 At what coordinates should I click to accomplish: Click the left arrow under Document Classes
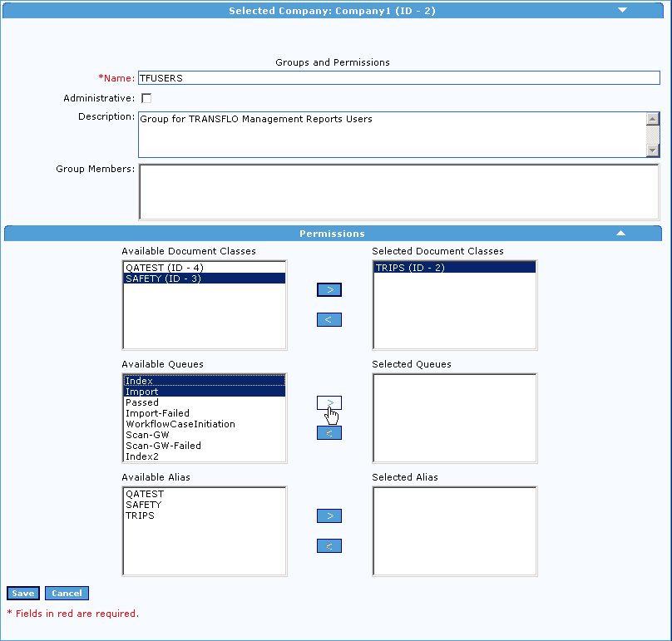click(329, 319)
